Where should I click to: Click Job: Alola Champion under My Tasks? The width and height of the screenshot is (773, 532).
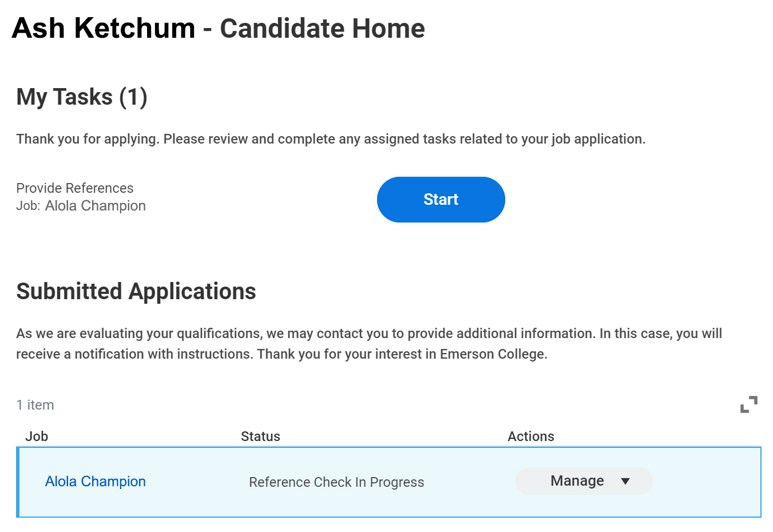tap(81, 206)
